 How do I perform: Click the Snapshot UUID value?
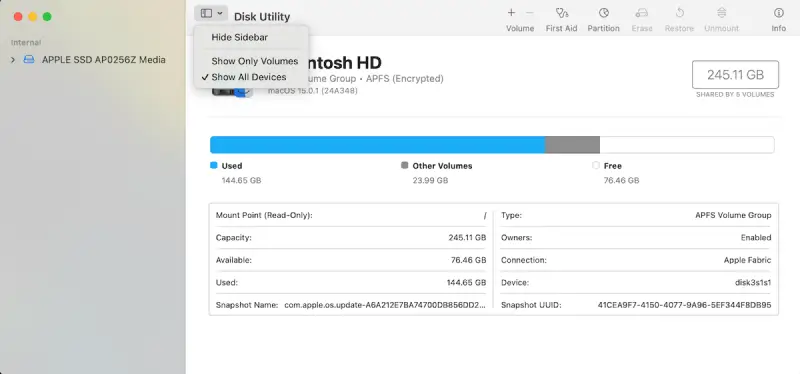(684, 305)
